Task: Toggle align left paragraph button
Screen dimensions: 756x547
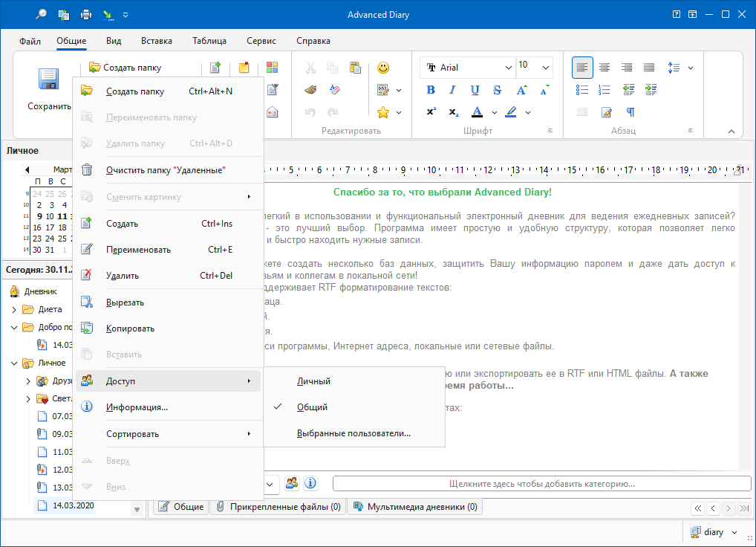Action: pos(582,68)
